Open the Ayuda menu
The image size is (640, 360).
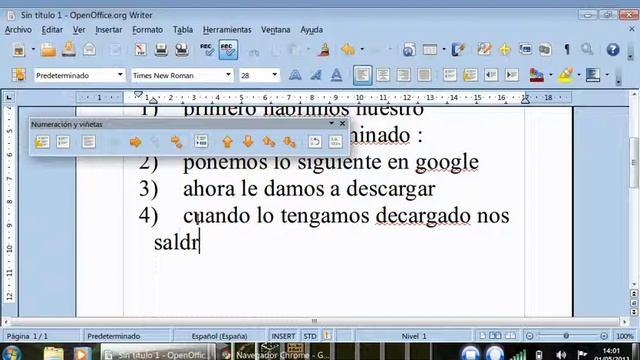coord(311,30)
